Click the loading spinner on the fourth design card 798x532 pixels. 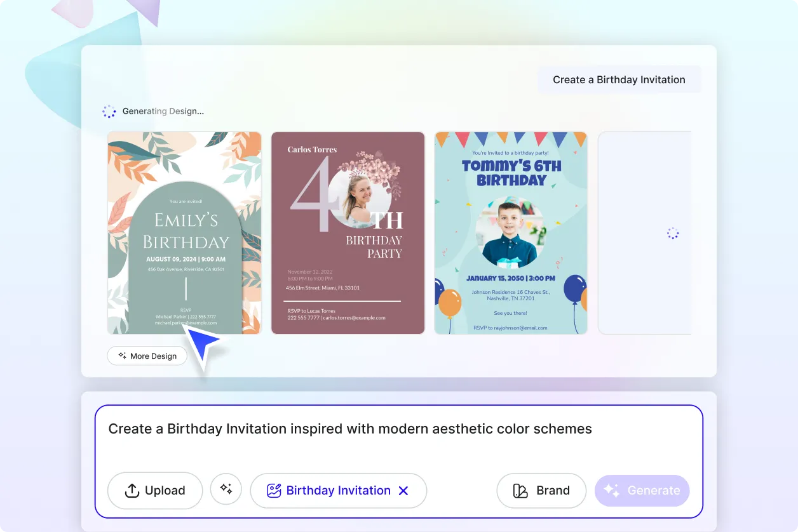(673, 233)
